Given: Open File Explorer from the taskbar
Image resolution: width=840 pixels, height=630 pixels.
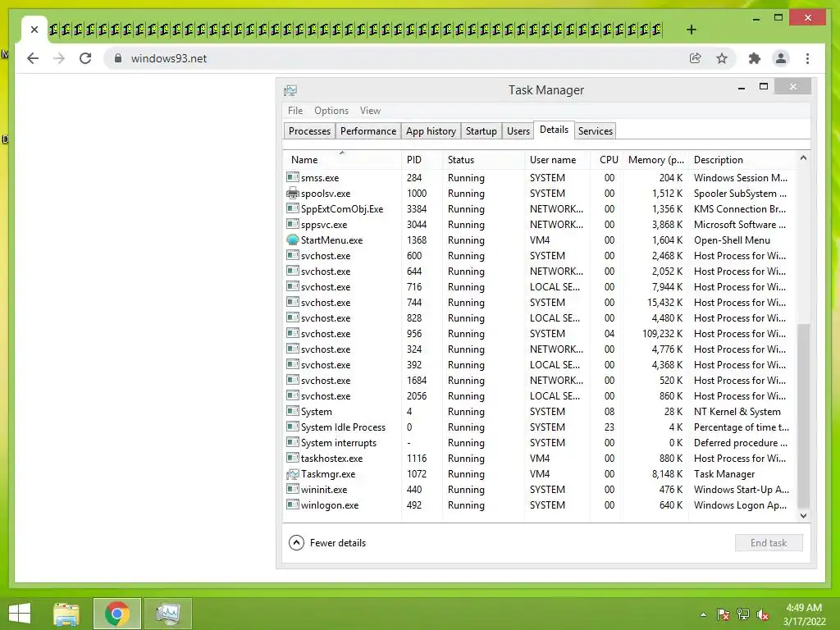Looking at the screenshot, I should 66,614.
